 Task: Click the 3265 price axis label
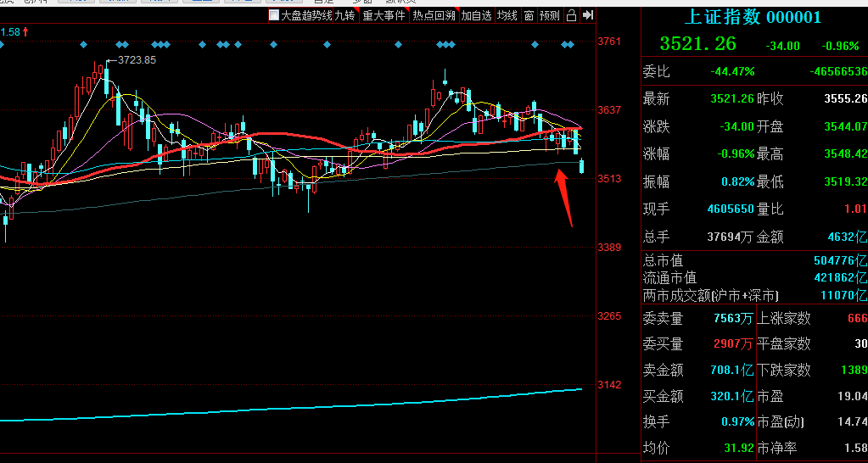pos(610,315)
